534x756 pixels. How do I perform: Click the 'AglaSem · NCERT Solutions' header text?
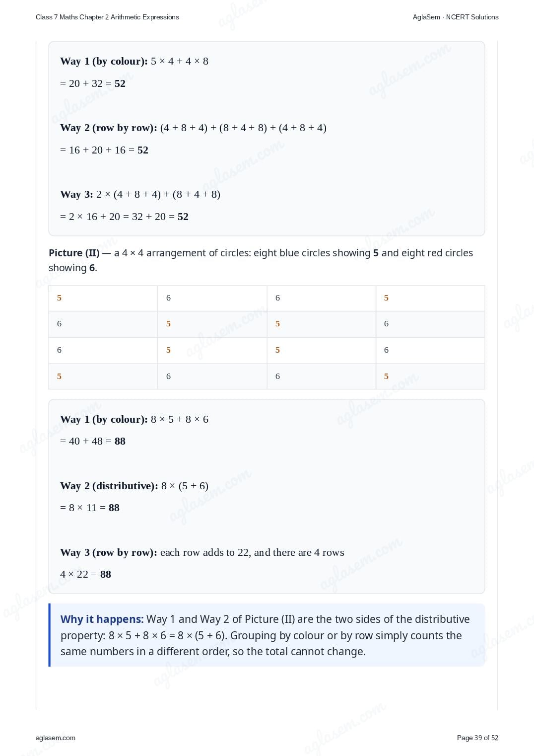[x=456, y=17]
